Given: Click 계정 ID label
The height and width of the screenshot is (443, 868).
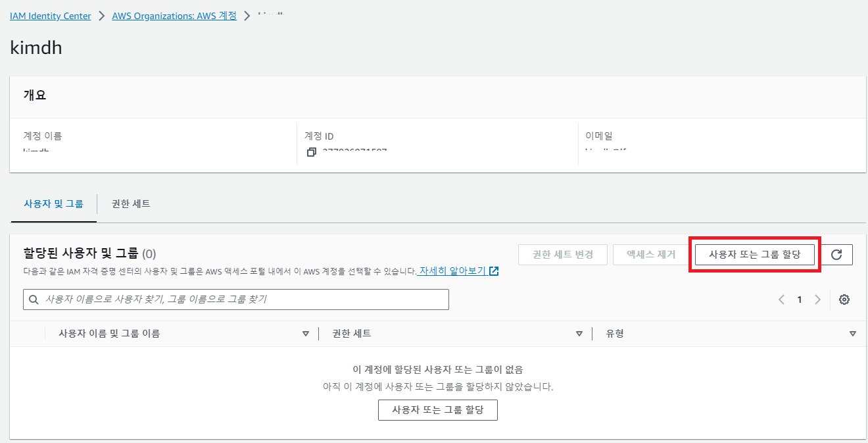Looking at the screenshot, I should coord(319,136).
